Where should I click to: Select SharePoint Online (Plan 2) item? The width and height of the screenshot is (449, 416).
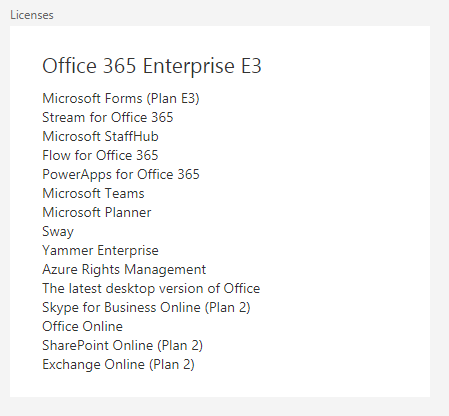122,346
